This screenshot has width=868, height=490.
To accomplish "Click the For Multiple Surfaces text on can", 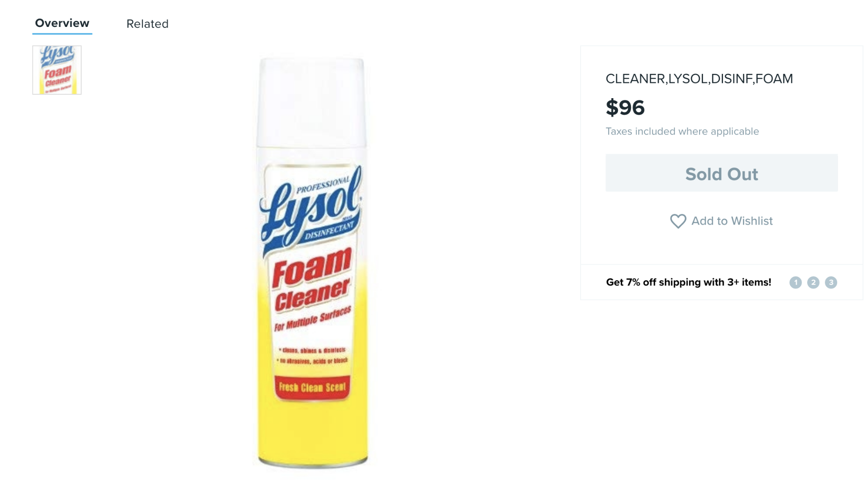I will tap(313, 319).
